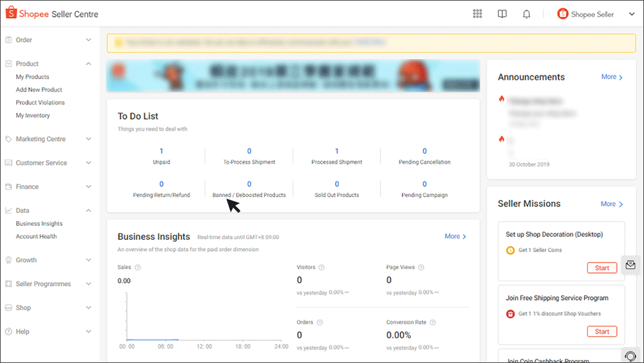644x363 pixels.
Task: Click the Shopee logo in header
Action: (x=12, y=13)
